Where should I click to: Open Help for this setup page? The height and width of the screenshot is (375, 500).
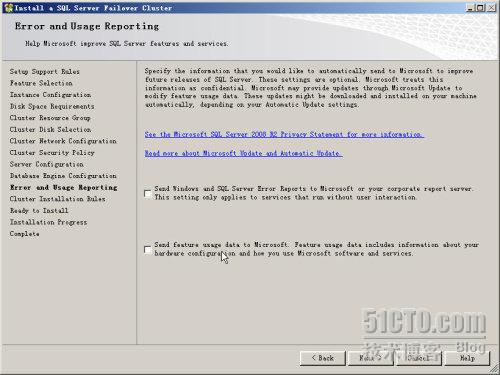(467, 358)
